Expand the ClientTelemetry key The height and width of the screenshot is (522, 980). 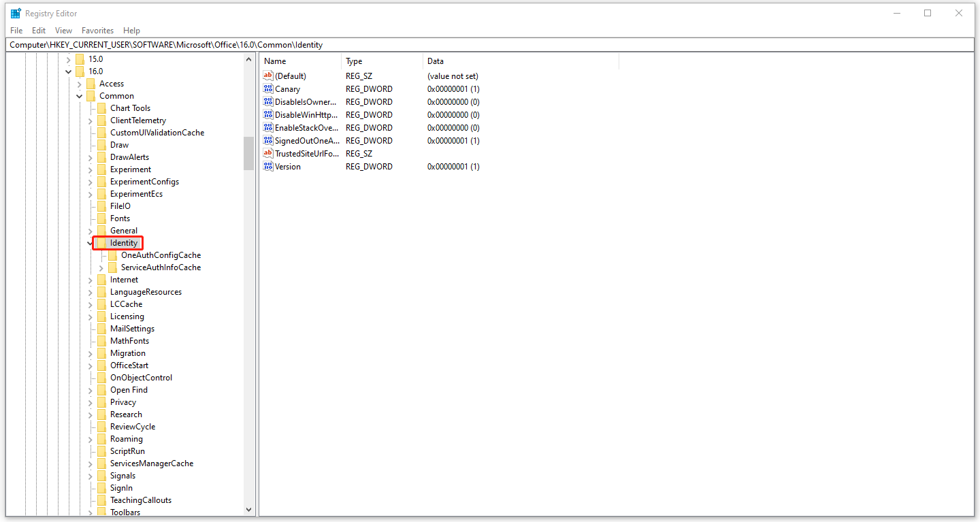(91, 120)
